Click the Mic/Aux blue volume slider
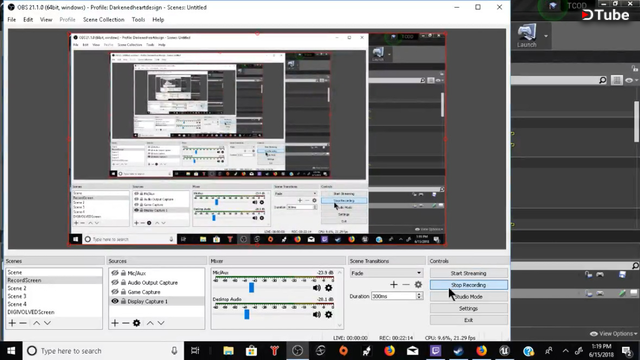The width and height of the screenshot is (640, 360). pos(251,288)
